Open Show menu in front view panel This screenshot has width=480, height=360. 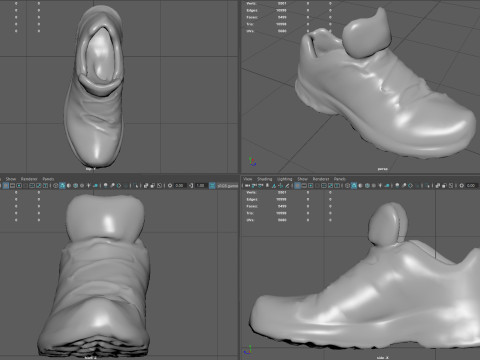pos(11,179)
